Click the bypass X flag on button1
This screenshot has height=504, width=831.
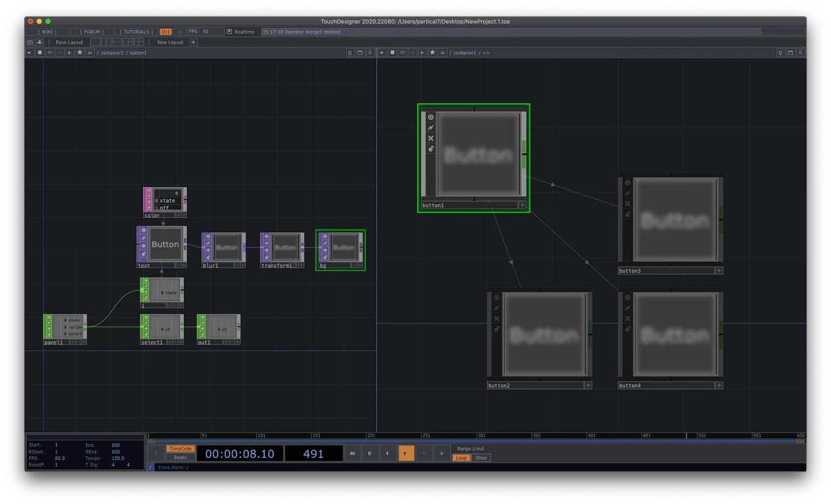tap(431, 138)
